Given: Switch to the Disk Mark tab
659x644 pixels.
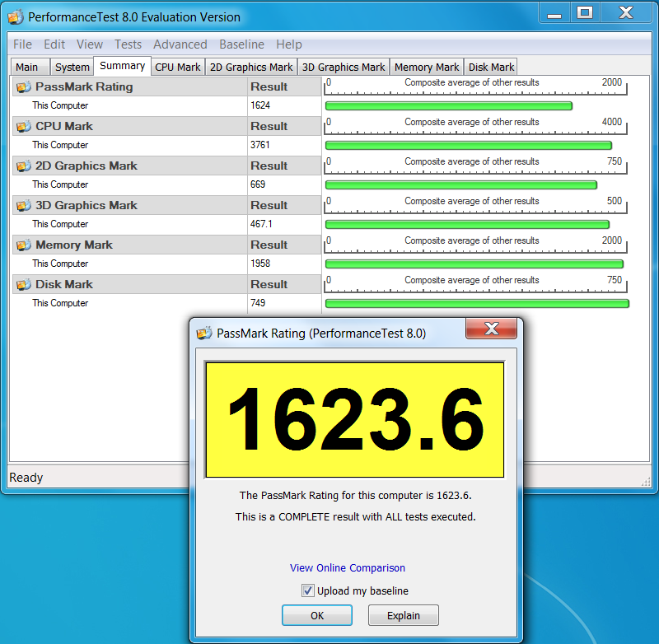Looking at the screenshot, I should pos(491,68).
